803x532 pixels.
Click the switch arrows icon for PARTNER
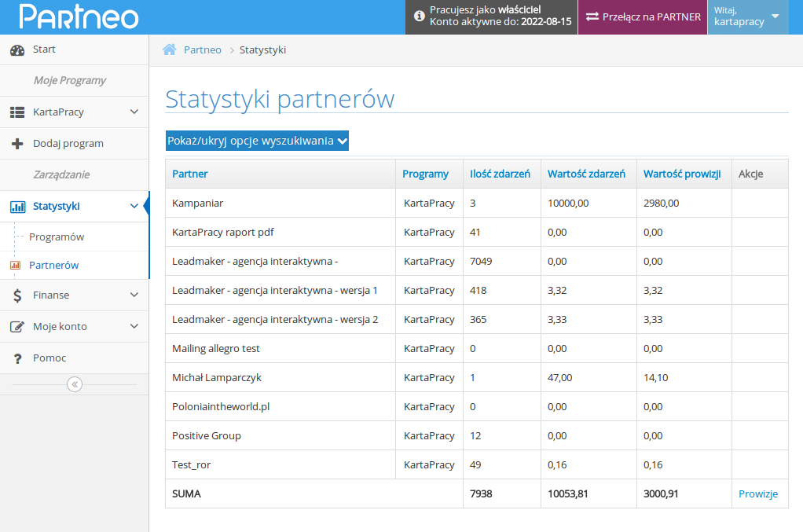592,17
